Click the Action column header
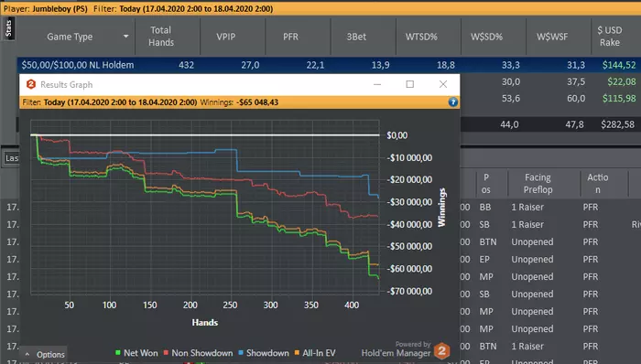Viewport: 641px width, 364px height. [x=598, y=183]
